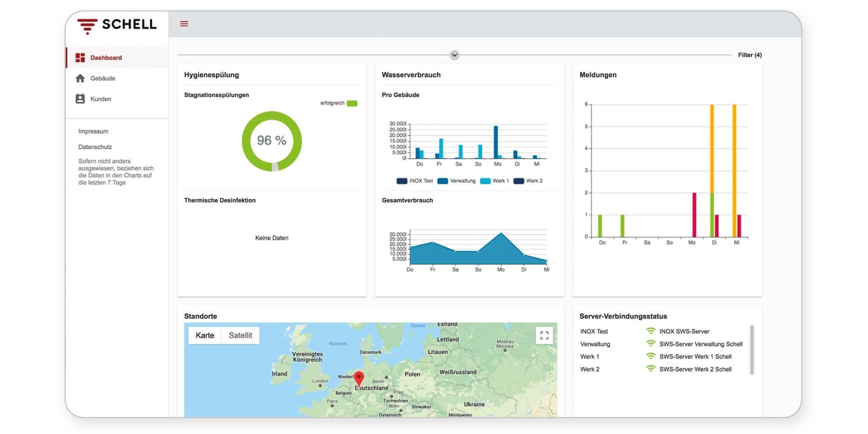Open Kunden via the person icon
This screenshot has height=434, width=868.
[80, 99]
